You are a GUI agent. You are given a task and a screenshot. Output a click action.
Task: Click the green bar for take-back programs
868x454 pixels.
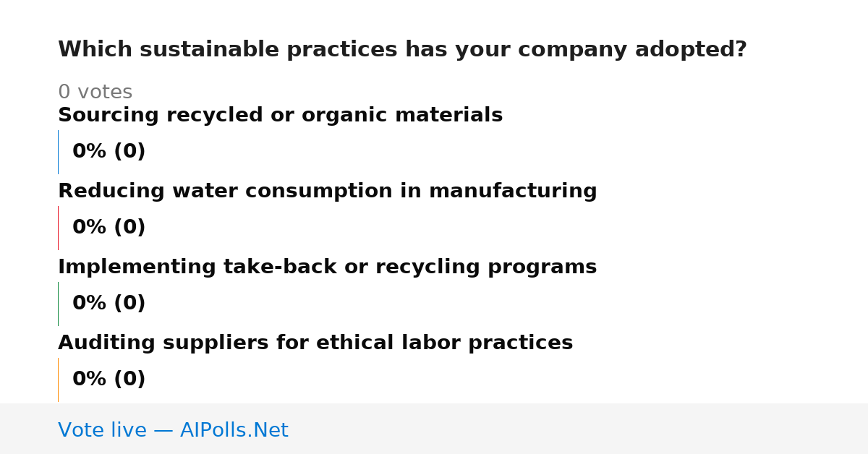[58, 304]
